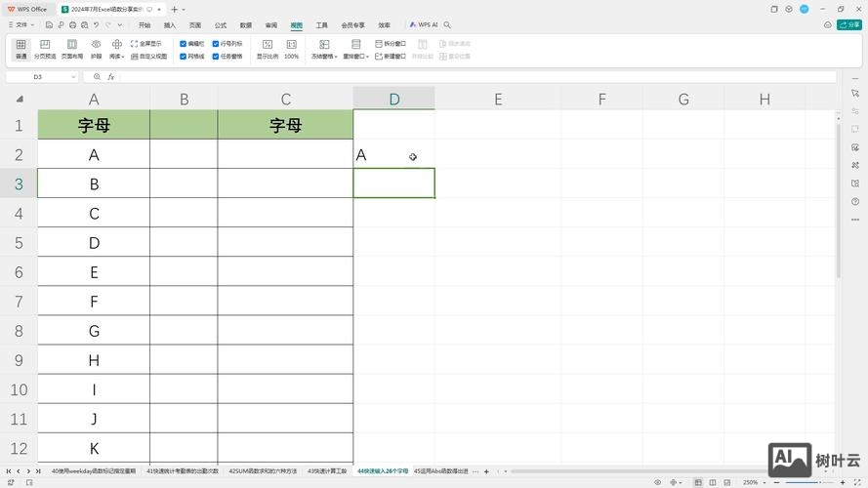The width and height of the screenshot is (868, 488).
Task: Toggle the 网格线 gridlines checkbox
Action: [184, 57]
